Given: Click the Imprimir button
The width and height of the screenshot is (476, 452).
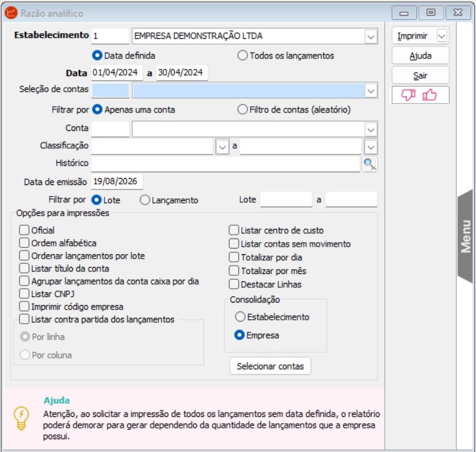Looking at the screenshot, I should pyautogui.click(x=414, y=36).
